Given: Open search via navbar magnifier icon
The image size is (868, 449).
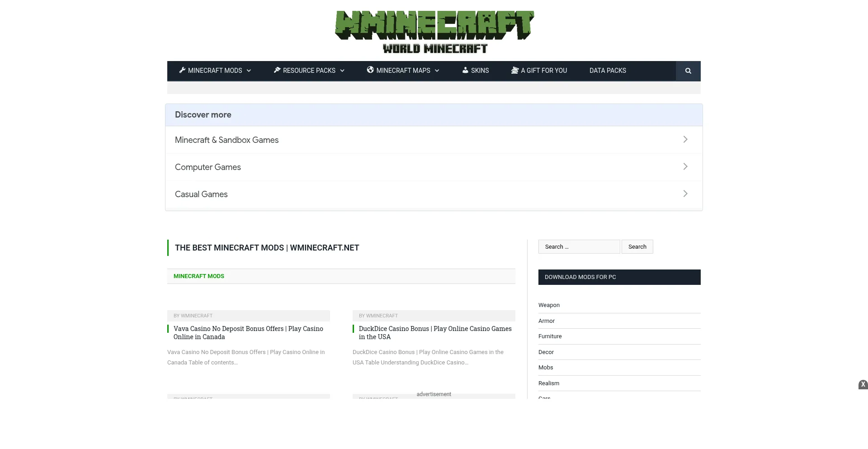Looking at the screenshot, I should tap(688, 71).
